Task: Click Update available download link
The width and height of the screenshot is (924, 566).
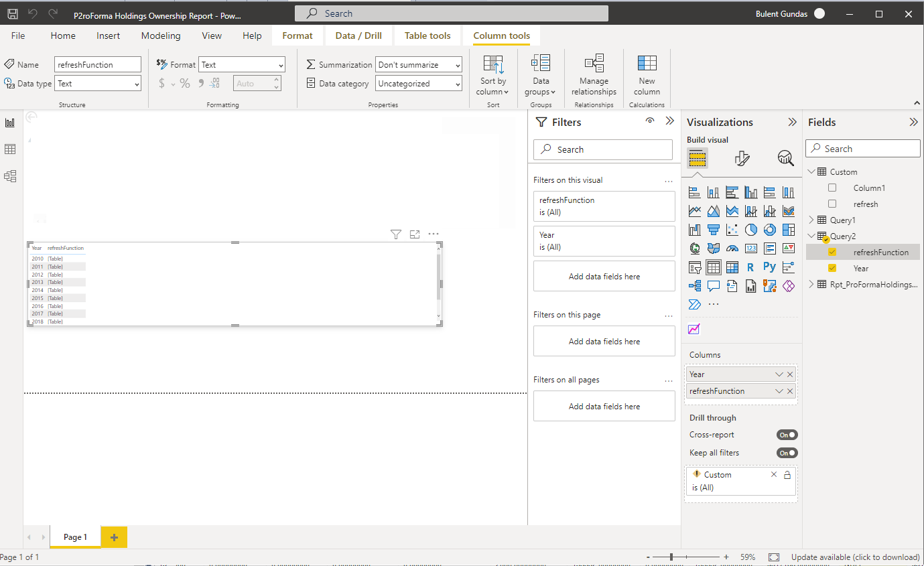Action: point(856,557)
